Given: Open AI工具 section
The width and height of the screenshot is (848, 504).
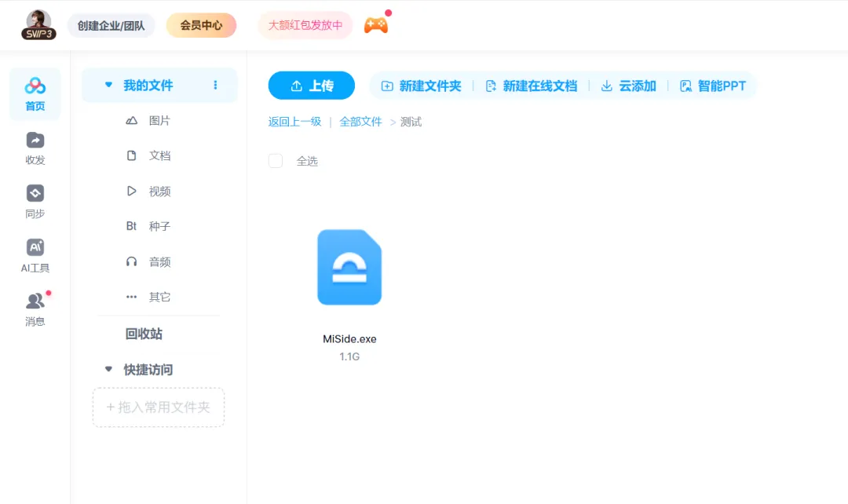Looking at the screenshot, I should pyautogui.click(x=35, y=256).
